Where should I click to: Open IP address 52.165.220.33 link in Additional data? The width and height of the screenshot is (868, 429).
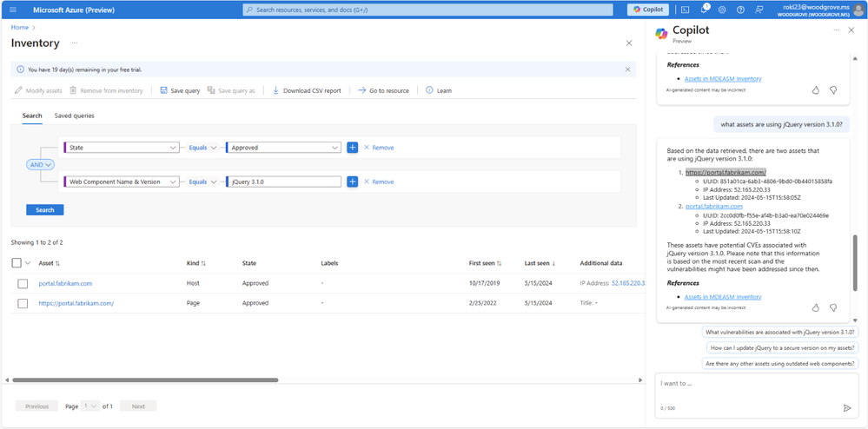pos(629,283)
